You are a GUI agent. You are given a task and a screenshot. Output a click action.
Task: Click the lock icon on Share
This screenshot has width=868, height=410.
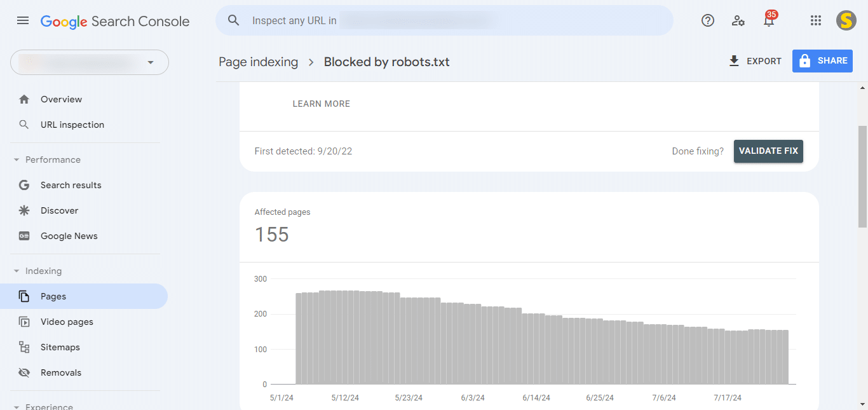tap(804, 61)
